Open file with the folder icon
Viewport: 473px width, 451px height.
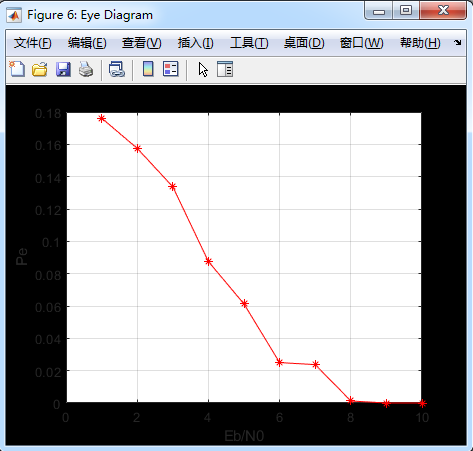click(x=40, y=69)
